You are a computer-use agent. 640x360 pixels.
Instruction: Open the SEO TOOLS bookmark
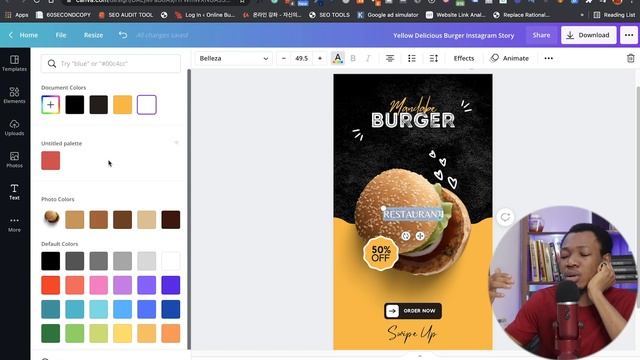tap(329, 15)
